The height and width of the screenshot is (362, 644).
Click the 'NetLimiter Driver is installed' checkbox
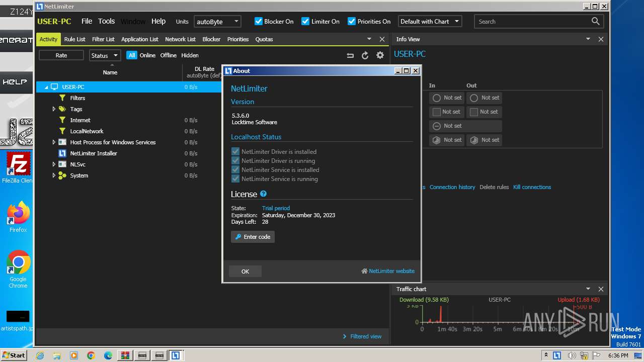(235, 151)
